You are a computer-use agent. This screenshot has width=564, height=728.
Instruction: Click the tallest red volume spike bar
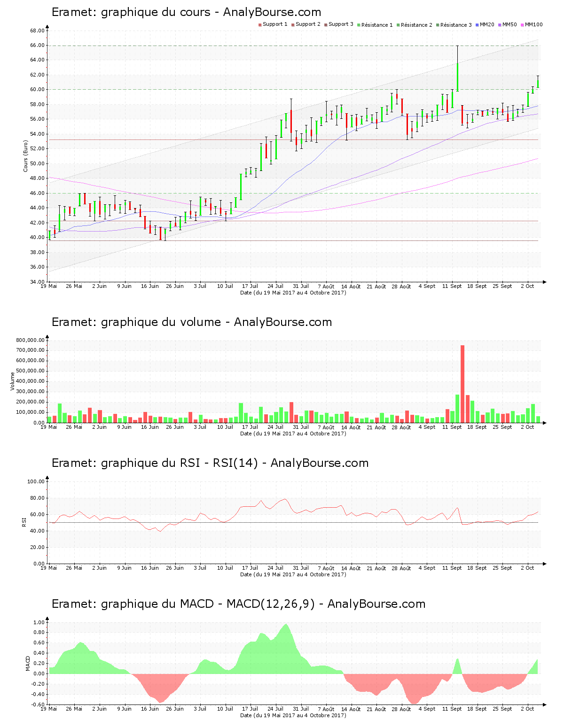462,384
